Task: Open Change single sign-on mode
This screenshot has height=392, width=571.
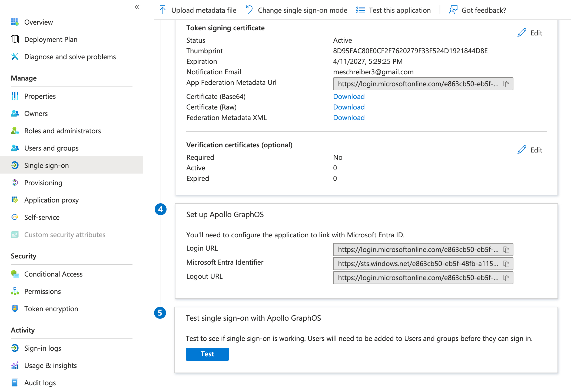Action: (297, 10)
